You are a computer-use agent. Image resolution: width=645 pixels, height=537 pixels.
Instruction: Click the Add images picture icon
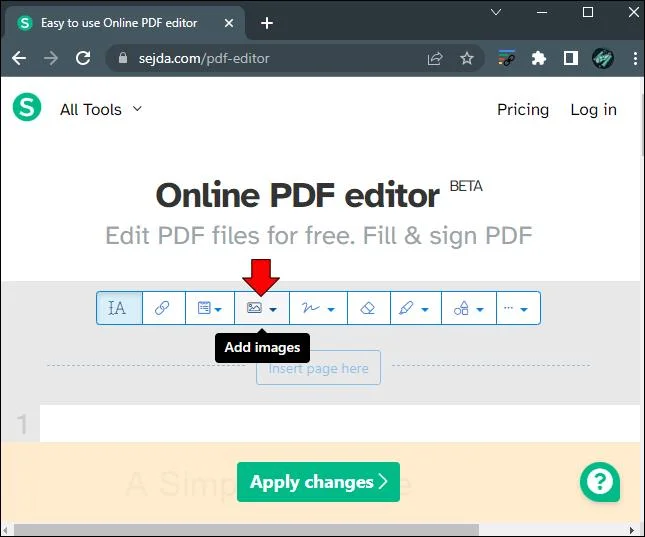click(254, 307)
